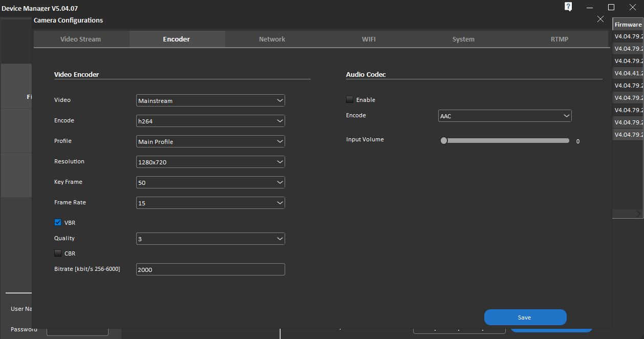Minimize the Device Manager window
The image size is (644, 339).
coord(590,7)
